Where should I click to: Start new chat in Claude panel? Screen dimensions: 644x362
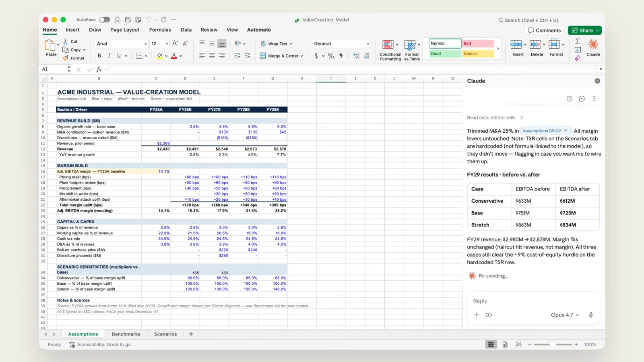pyautogui.click(x=582, y=99)
